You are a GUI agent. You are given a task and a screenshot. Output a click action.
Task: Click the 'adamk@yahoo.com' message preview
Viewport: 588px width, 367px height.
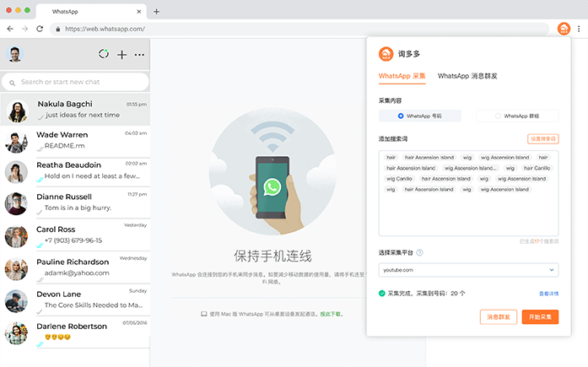(x=77, y=273)
